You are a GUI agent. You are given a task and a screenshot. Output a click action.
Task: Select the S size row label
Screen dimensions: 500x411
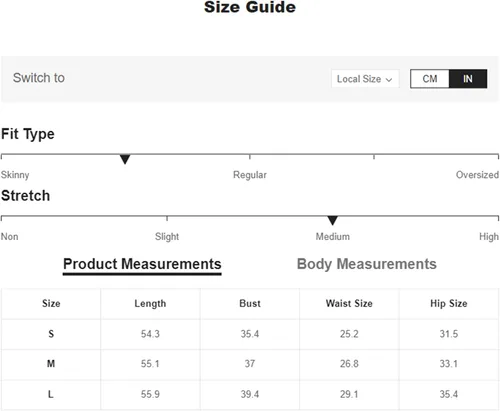(51, 334)
